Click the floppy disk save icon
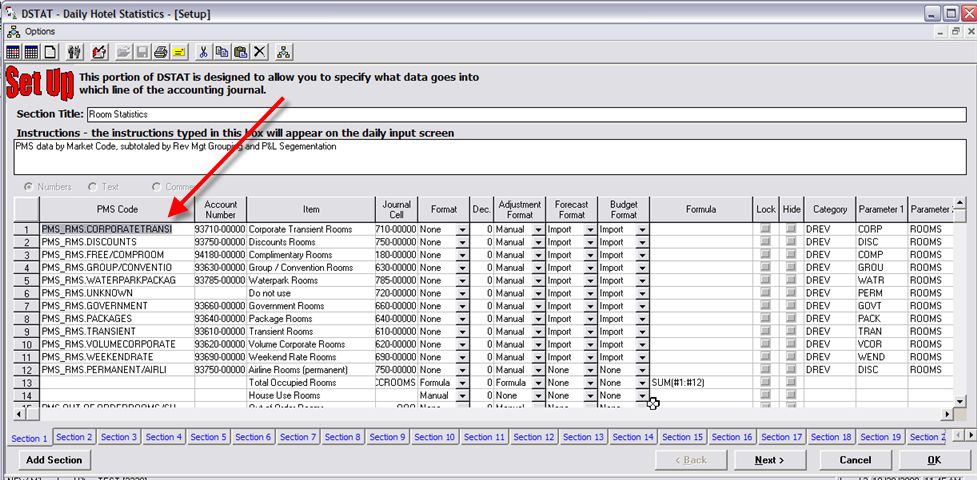This screenshot has width=977, height=480. tap(142, 52)
